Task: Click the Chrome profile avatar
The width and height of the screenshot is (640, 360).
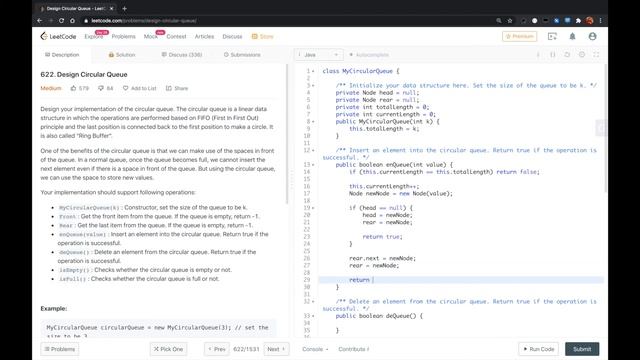Action: click(589, 20)
